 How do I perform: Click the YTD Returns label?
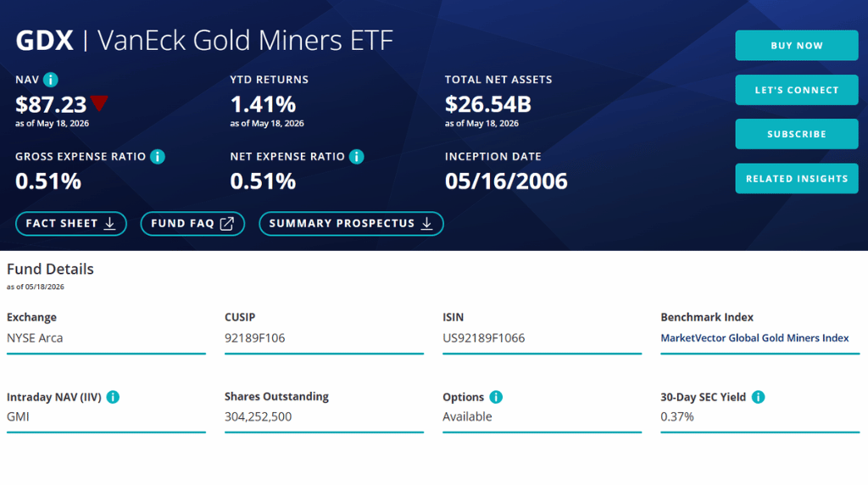(x=269, y=80)
